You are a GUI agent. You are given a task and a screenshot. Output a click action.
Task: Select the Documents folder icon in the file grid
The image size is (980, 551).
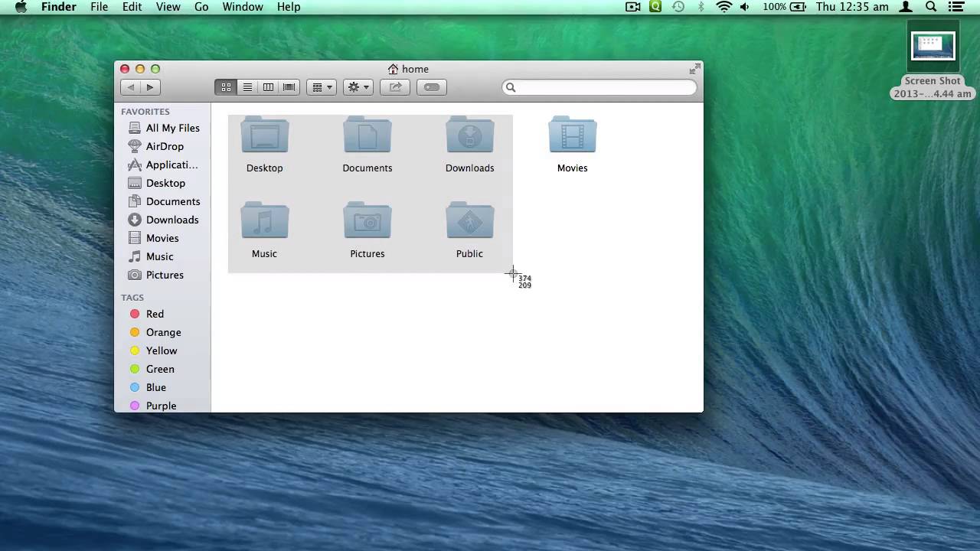click(x=367, y=136)
